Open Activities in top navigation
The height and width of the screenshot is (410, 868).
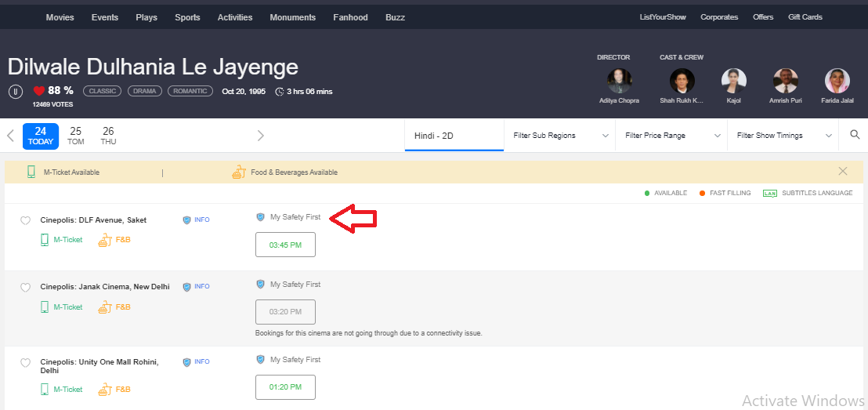[235, 17]
